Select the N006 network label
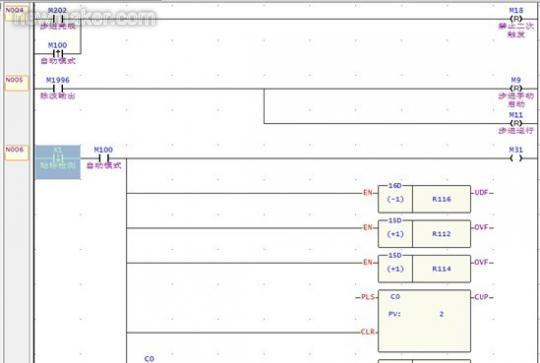 click(16, 153)
